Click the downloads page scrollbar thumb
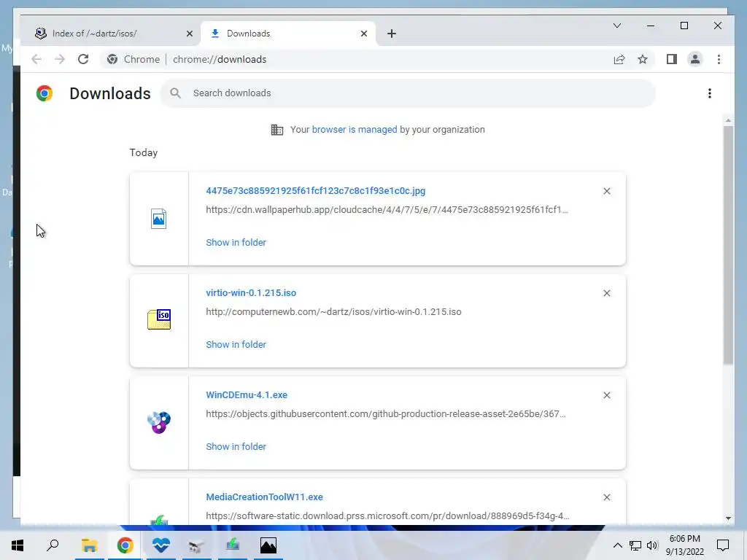This screenshot has height=560, width=747. 728,245
